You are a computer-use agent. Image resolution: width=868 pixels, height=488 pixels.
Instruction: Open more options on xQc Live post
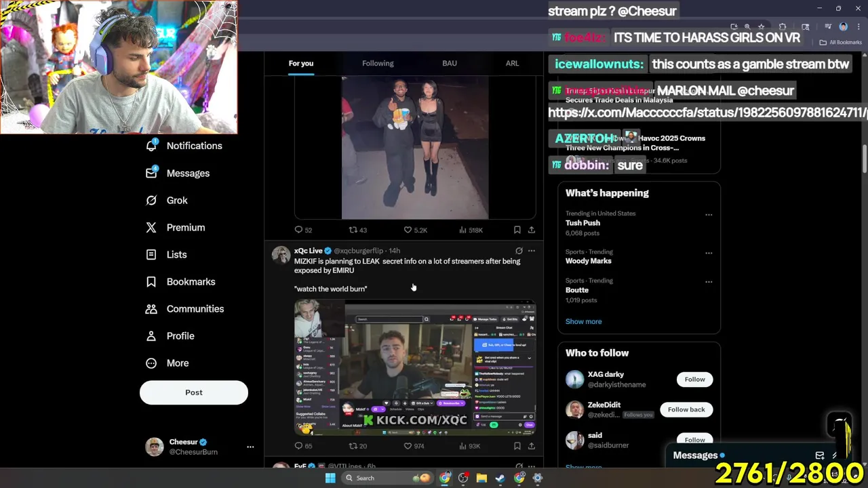tap(532, 251)
